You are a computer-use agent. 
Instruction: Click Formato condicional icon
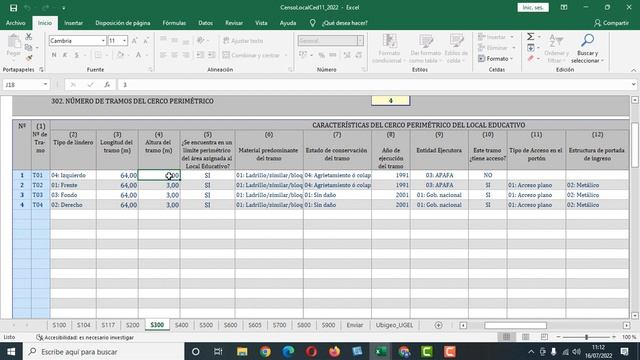[389, 49]
